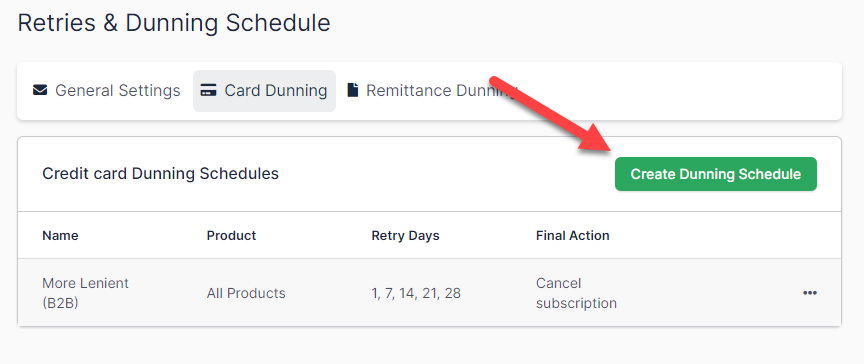This screenshot has height=364, width=864.
Task: Click the Credit card Dunning Schedules heading
Action: tap(160, 174)
